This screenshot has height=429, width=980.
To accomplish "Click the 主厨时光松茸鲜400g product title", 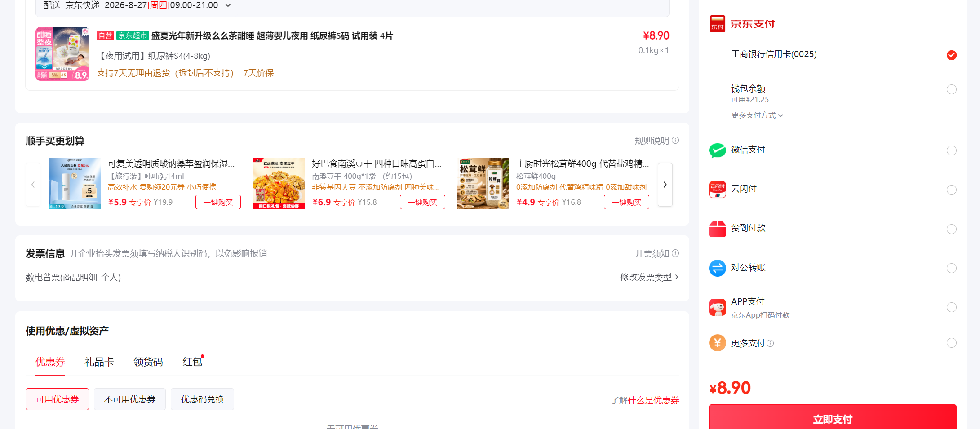I will [583, 164].
